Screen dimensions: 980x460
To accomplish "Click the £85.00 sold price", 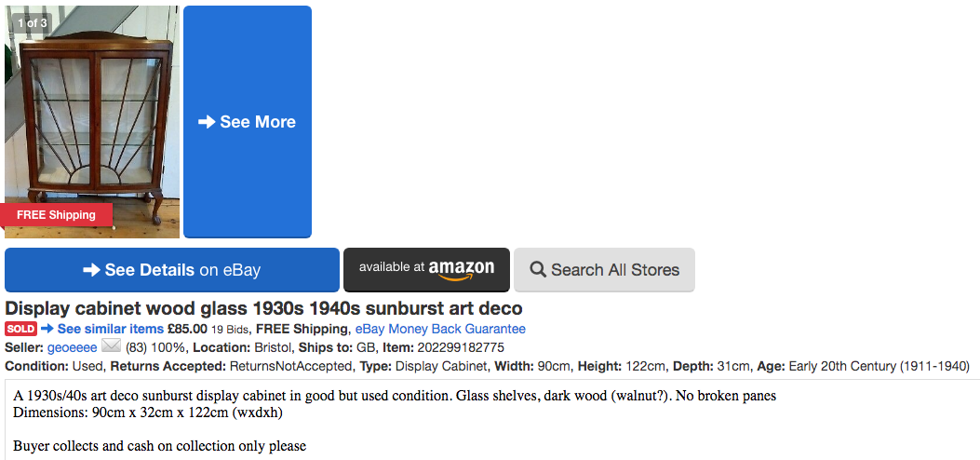I will click(187, 329).
